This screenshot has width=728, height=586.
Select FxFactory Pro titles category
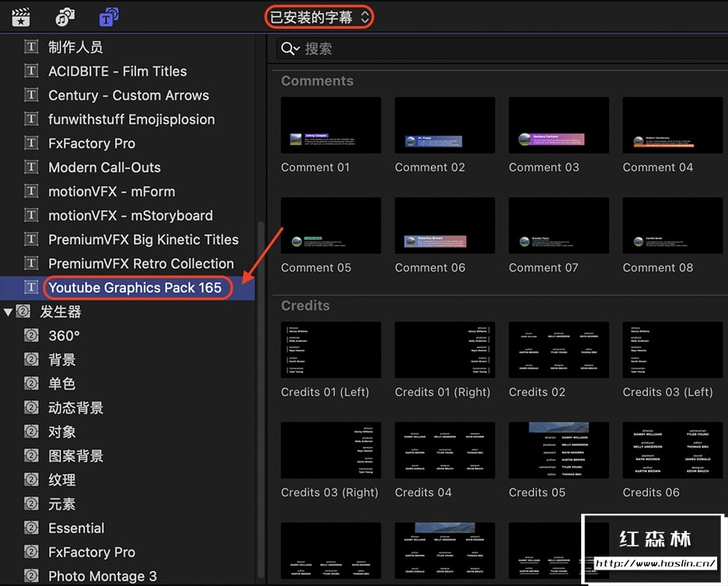point(92,144)
